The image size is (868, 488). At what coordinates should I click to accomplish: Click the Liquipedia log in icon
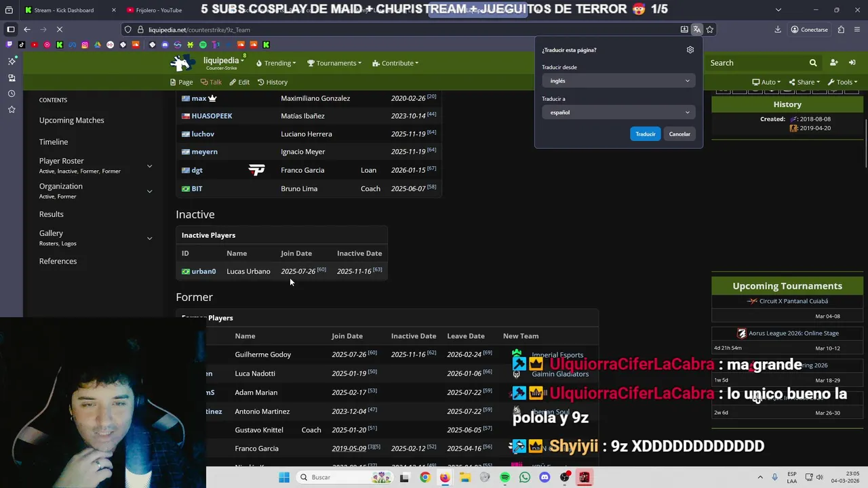(x=852, y=63)
